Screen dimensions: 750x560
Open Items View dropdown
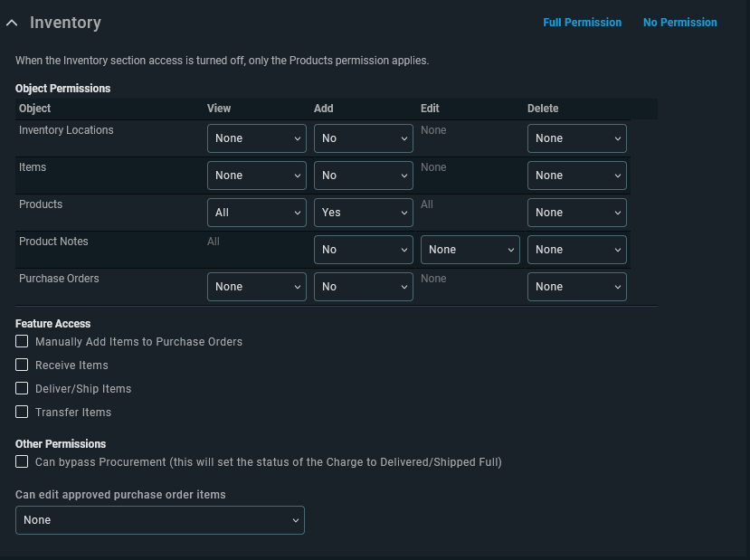point(257,176)
